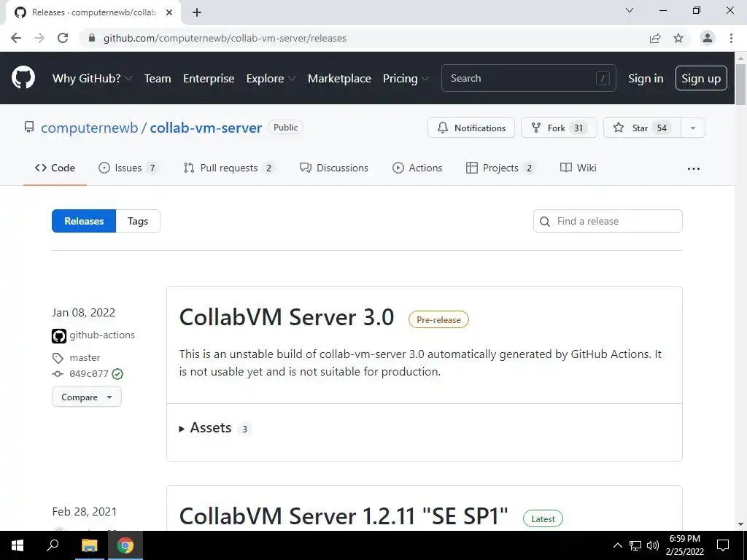Open the star lists dropdown arrow

pyautogui.click(x=693, y=128)
